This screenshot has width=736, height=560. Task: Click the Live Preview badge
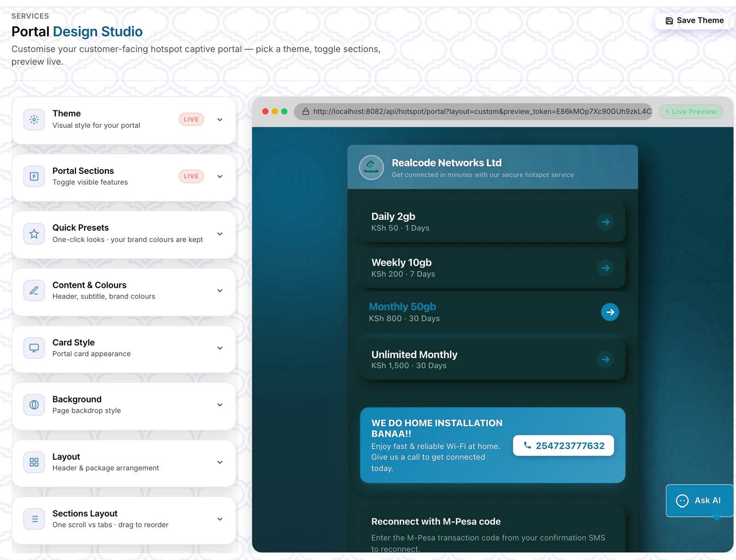click(x=691, y=111)
